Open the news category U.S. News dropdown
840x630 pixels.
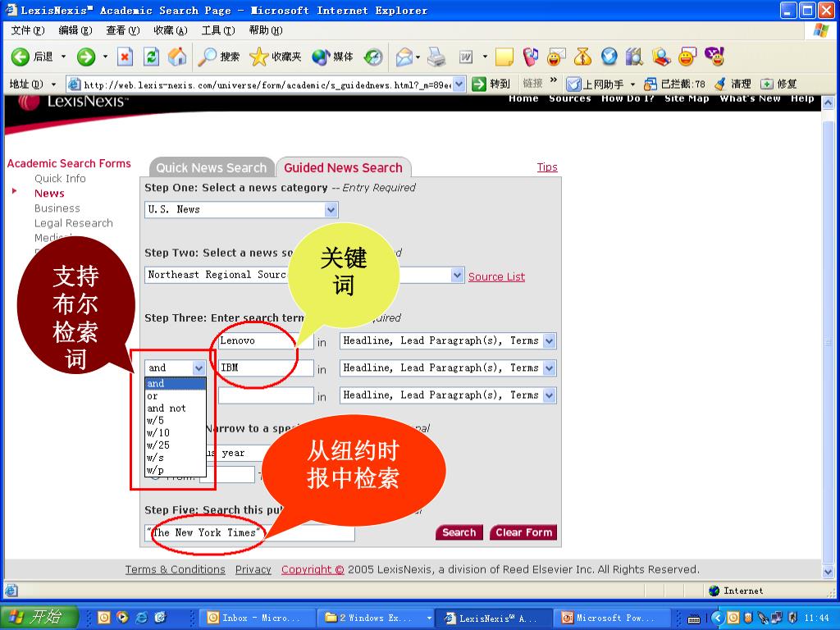[x=241, y=209]
